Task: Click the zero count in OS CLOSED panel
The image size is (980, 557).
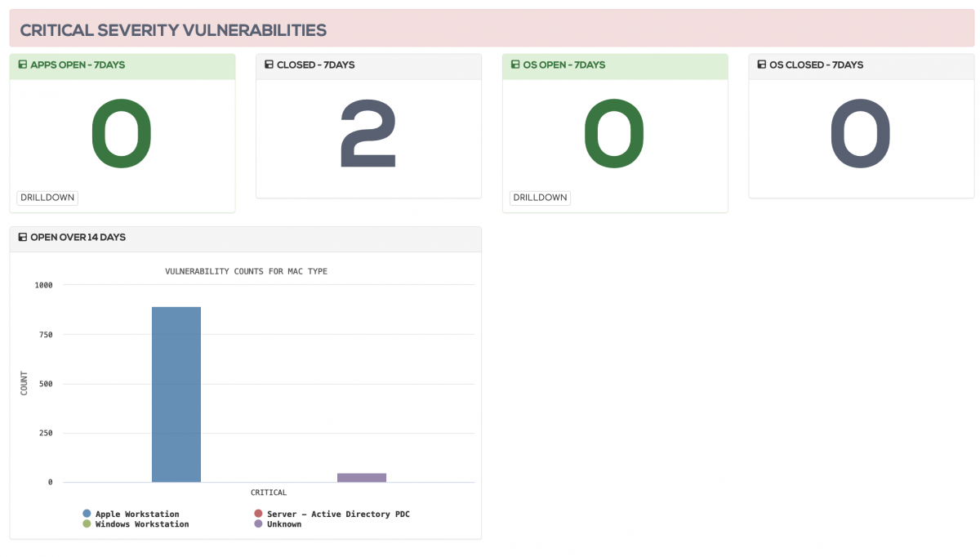Action: pyautogui.click(x=860, y=133)
